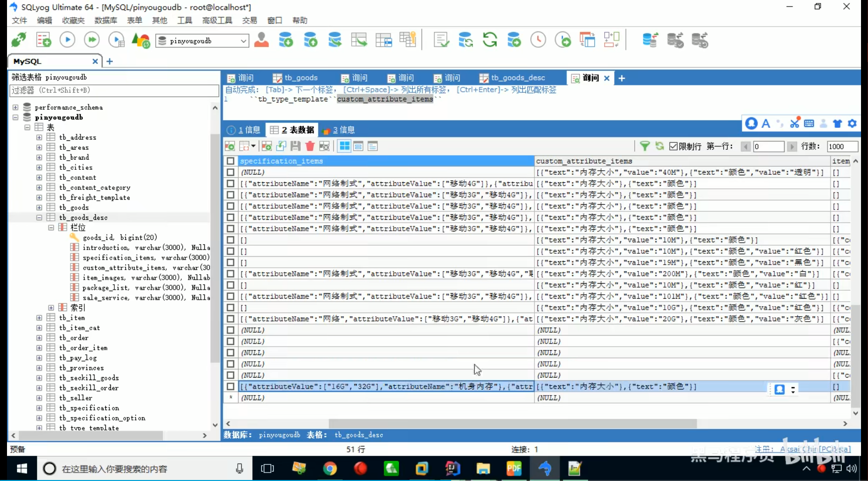Run the execute query play icon
Screen dimensions: 868x481
[x=67, y=40]
